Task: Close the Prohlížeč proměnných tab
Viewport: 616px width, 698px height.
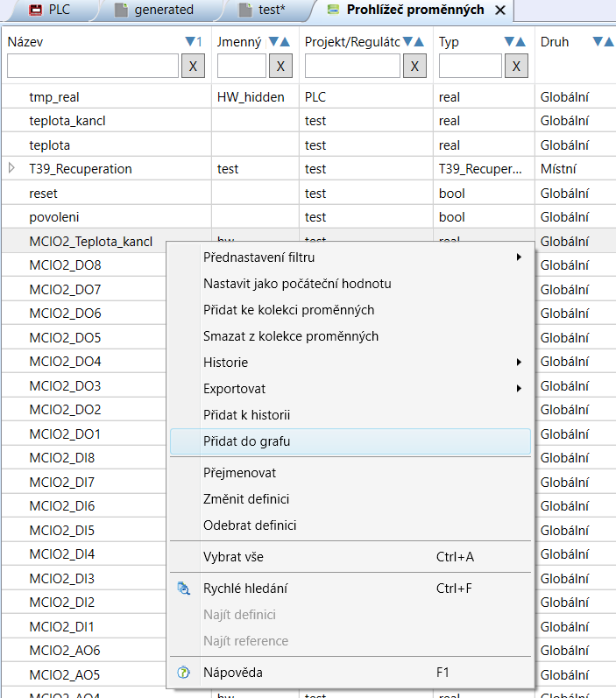Action: tap(500, 11)
